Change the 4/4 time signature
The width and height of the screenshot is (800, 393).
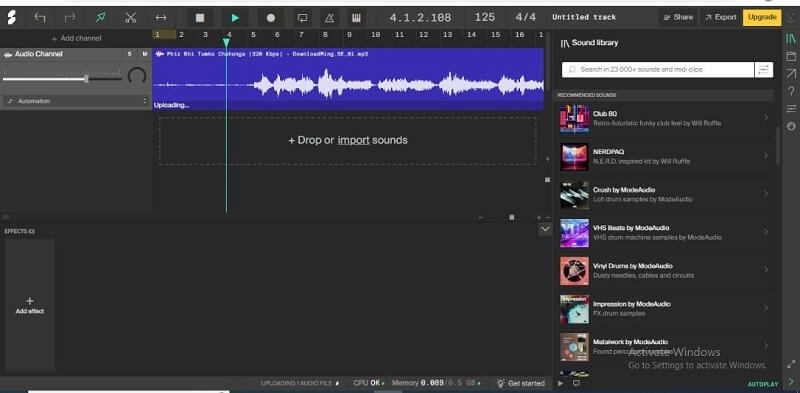(526, 17)
